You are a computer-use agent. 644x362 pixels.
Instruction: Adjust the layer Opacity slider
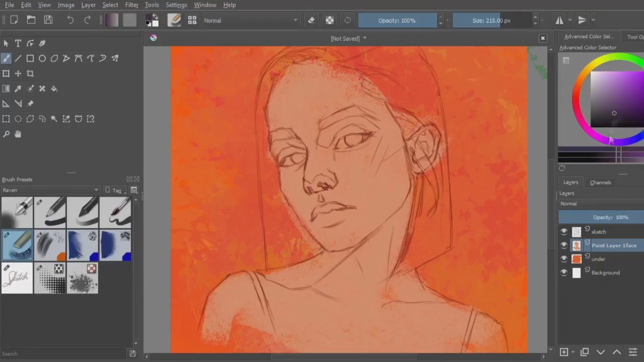[x=601, y=217]
